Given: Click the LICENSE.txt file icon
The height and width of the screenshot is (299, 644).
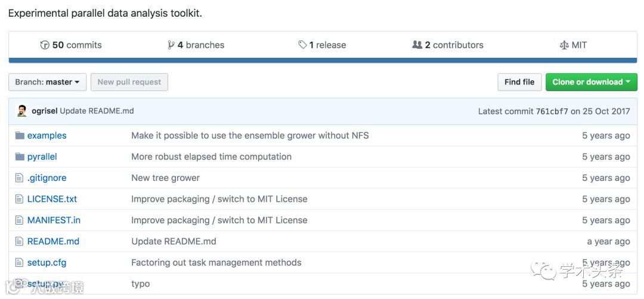Looking at the screenshot, I should [20, 199].
